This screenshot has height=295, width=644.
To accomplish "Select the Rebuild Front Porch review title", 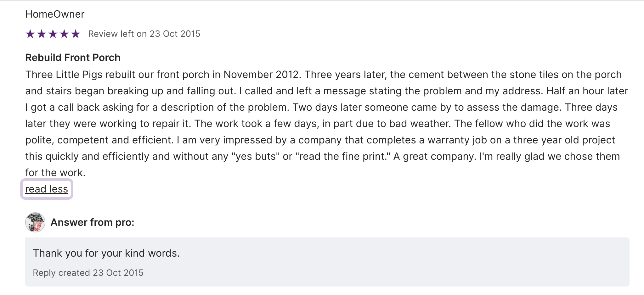I will pyautogui.click(x=73, y=58).
